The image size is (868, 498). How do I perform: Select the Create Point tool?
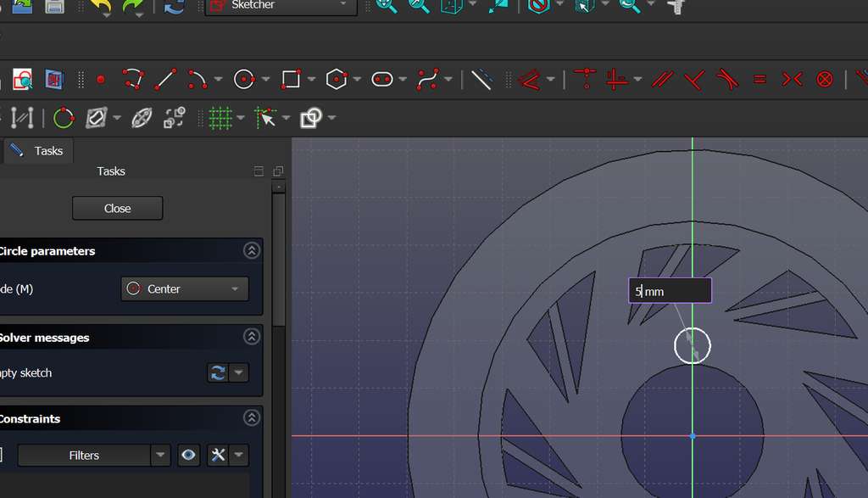click(101, 80)
